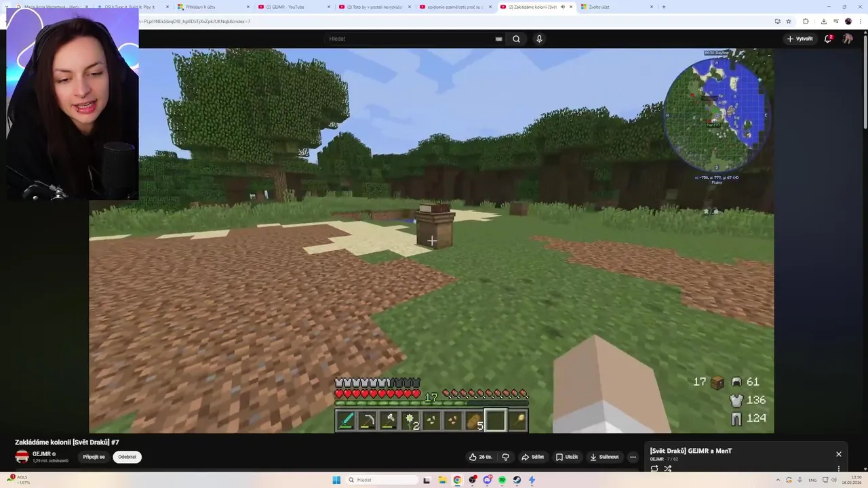Open Steam from taskbar
This screenshot has height=488, width=868.
[x=517, y=480]
